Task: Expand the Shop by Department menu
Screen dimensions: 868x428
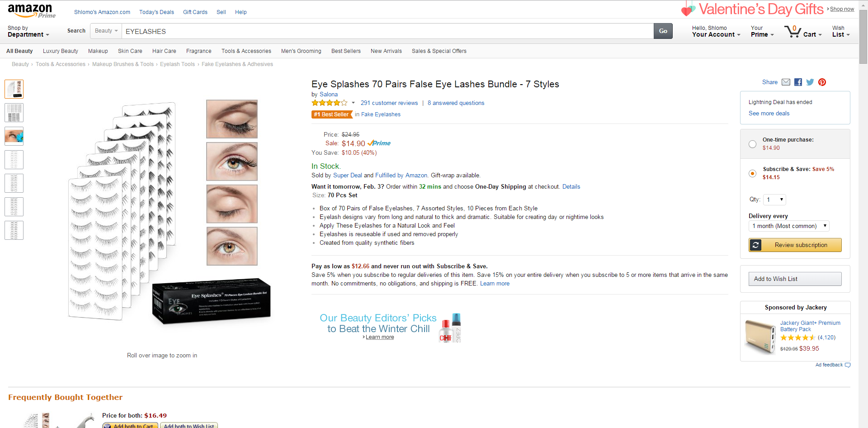Action: (x=28, y=31)
